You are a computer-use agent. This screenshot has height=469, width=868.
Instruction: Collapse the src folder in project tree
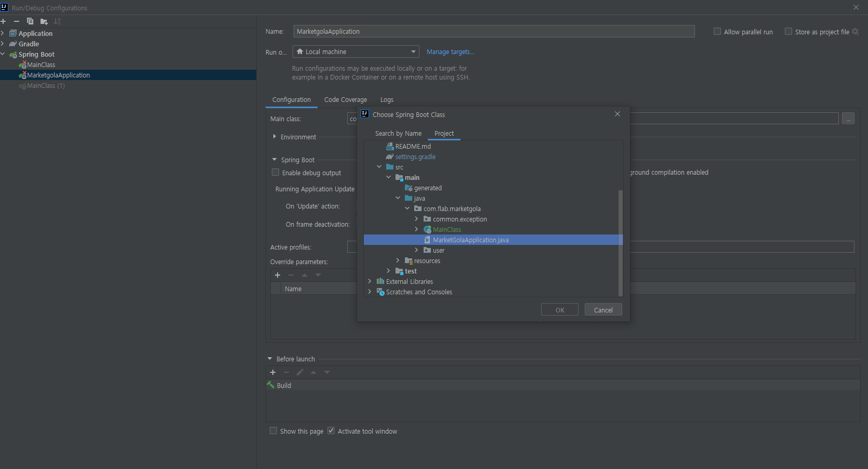[x=379, y=166]
